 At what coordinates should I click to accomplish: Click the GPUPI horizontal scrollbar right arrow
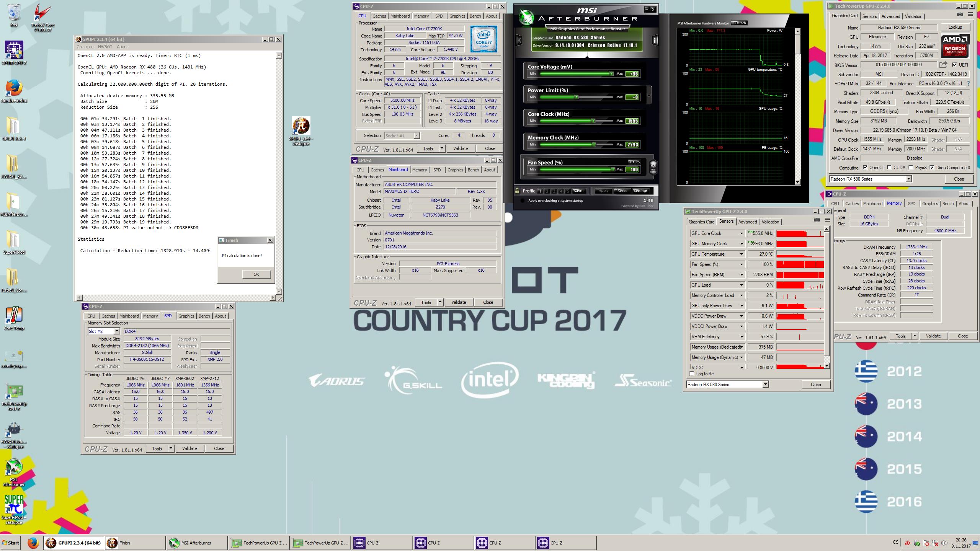coord(273,297)
